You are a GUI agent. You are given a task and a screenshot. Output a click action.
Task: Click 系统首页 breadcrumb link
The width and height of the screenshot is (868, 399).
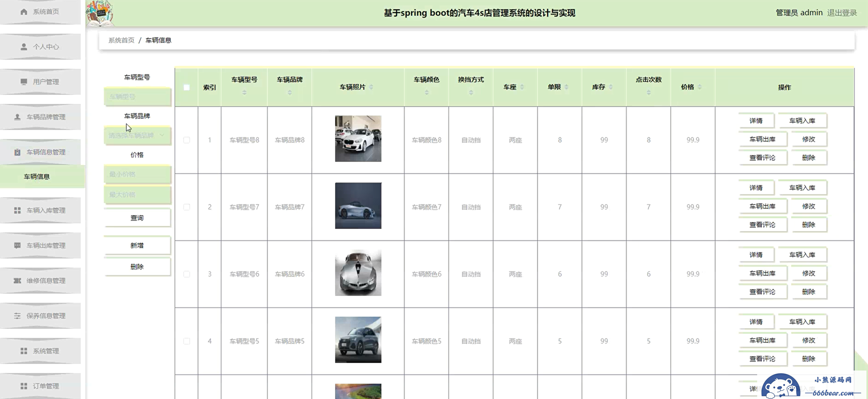pyautogui.click(x=121, y=41)
